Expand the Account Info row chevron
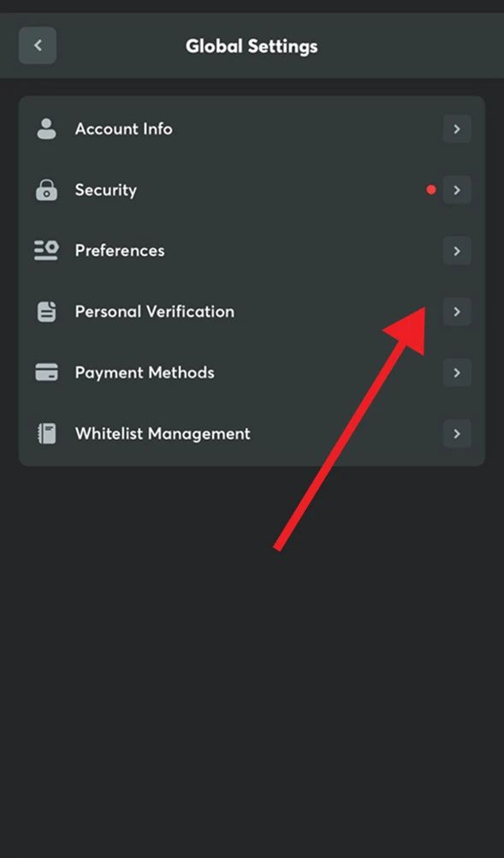Viewport: 504px width, 858px height. pyautogui.click(x=456, y=128)
